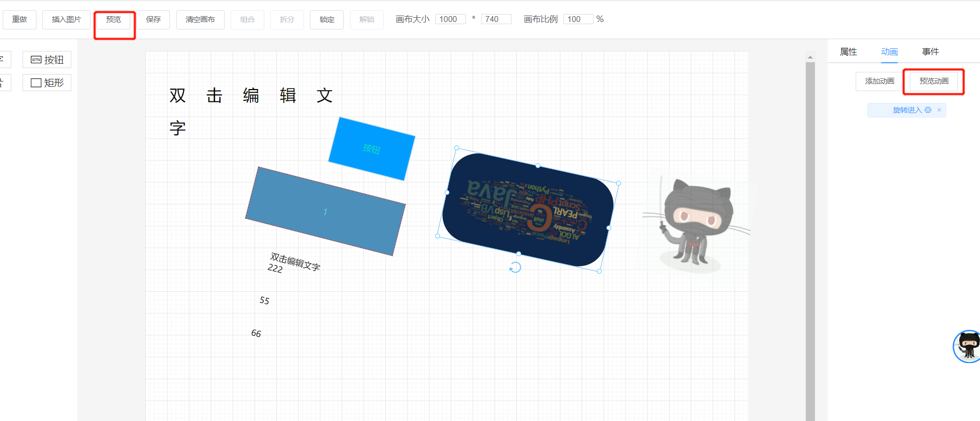Click the 重做 redo button
The width and height of the screenshot is (980, 421).
point(19,19)
